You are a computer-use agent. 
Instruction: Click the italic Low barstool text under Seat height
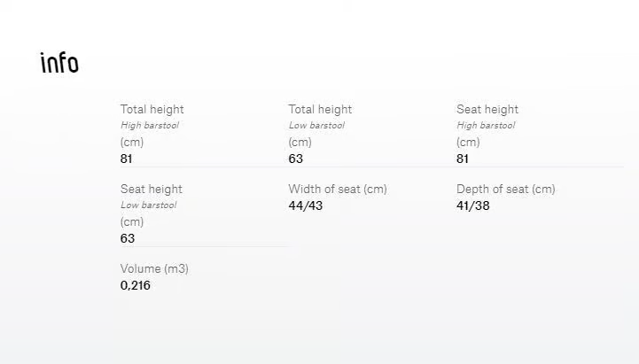[148, 205]
